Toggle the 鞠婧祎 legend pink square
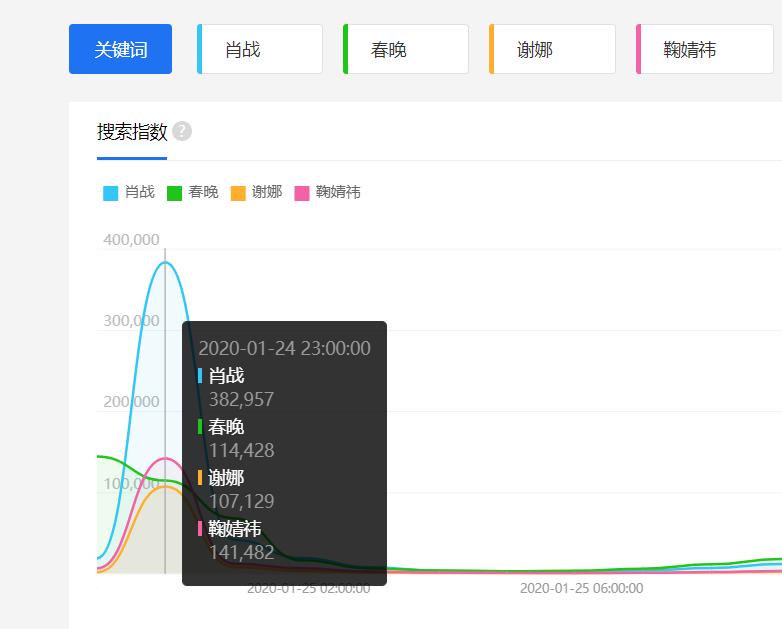 302,193
